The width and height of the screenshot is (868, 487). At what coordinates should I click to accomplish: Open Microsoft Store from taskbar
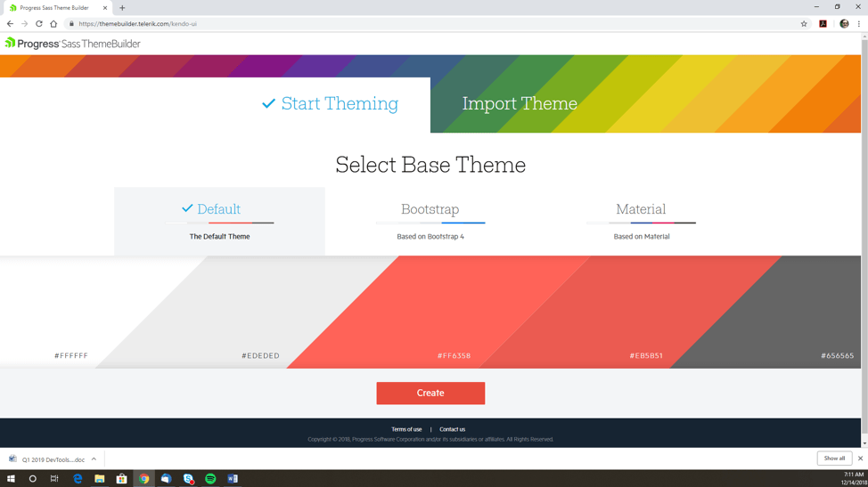tap(122, 479)
